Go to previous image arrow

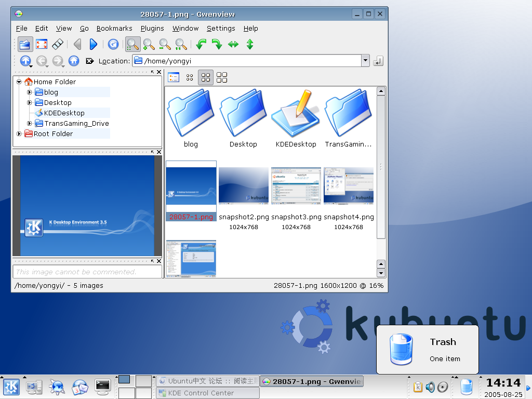[x=77, y=44]
